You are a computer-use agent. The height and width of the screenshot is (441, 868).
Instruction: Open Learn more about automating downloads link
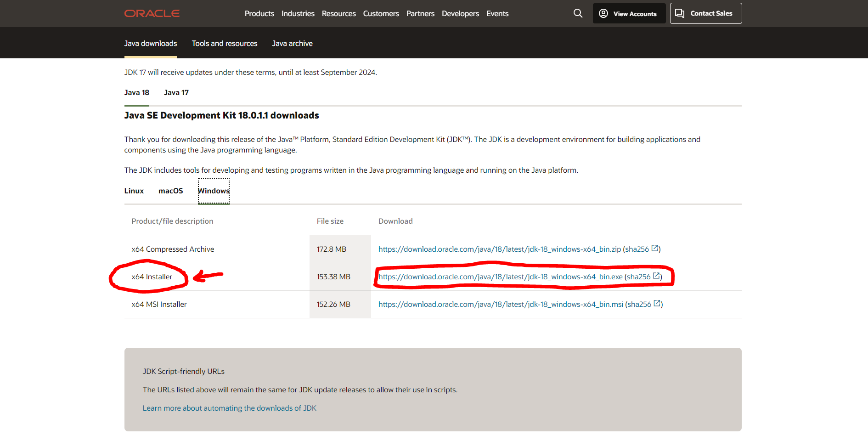[229, 408]
